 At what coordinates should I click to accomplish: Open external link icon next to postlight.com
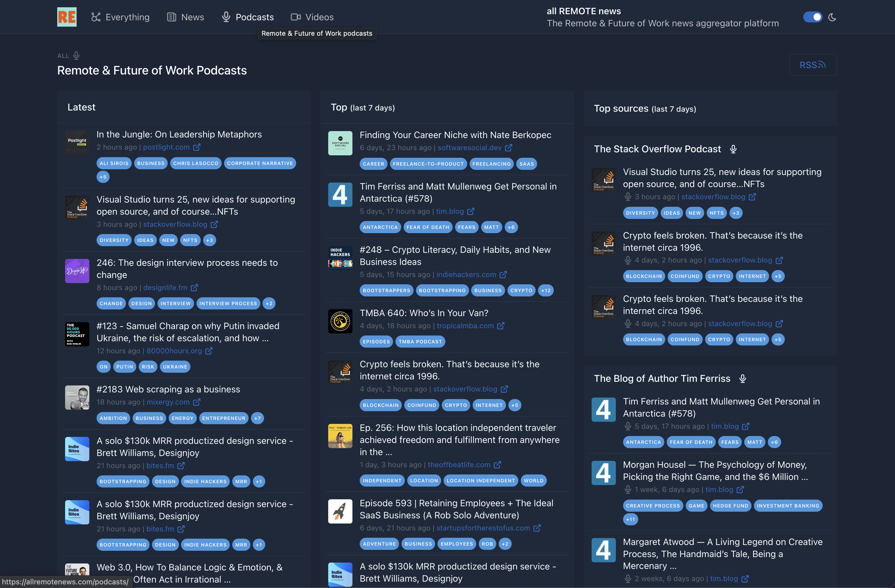coord(197,147)
